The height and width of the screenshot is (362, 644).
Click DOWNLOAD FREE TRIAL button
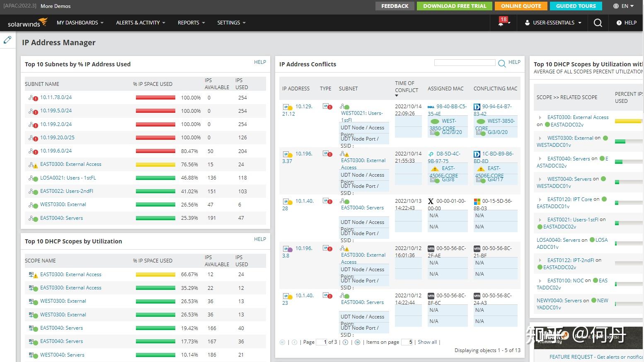click(x=454, y=6)
